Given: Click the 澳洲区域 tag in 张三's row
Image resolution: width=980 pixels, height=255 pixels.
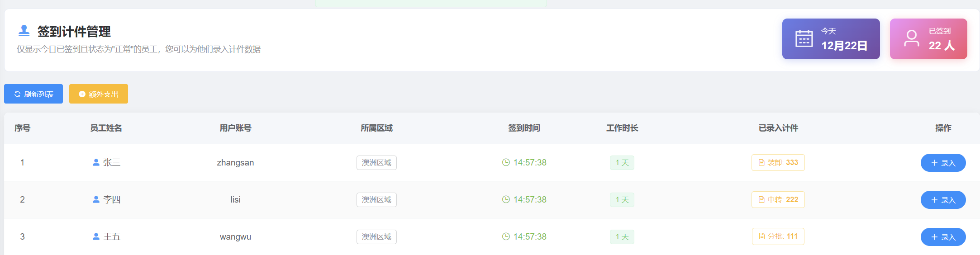Looking at the screenshot, I should point(376,163).
